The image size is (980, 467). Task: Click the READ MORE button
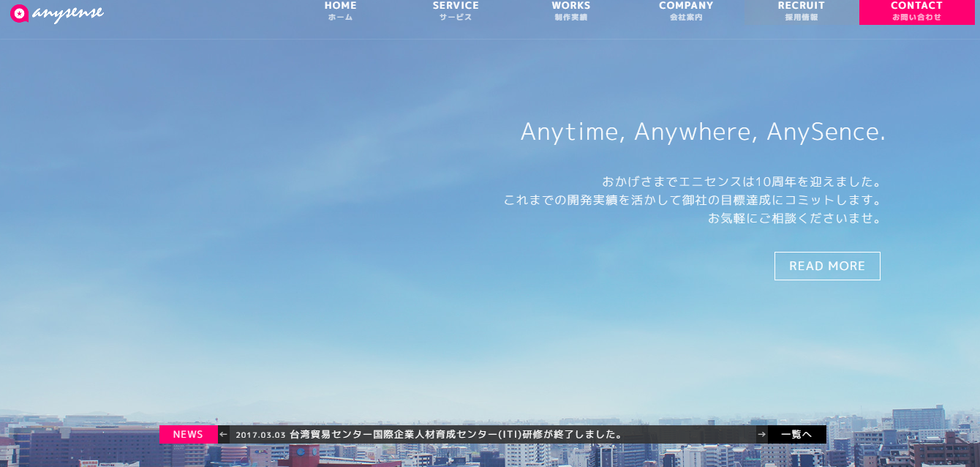tap(827, 266)
